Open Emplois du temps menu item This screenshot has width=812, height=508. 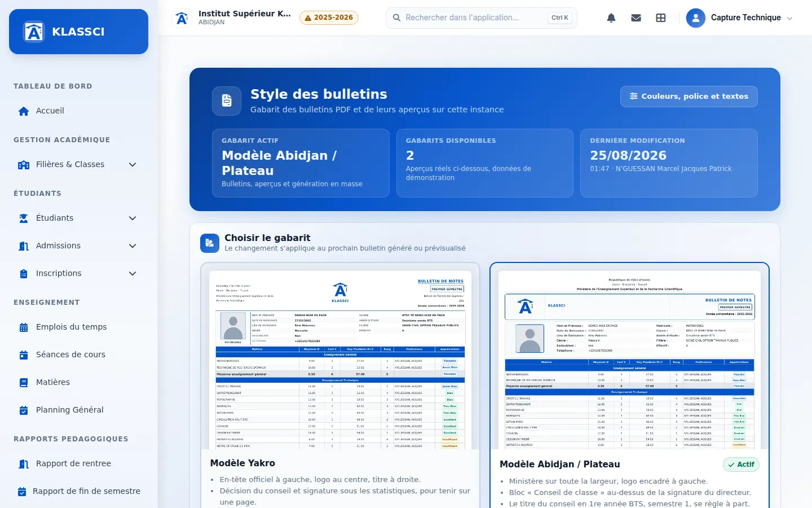point(78,327)
